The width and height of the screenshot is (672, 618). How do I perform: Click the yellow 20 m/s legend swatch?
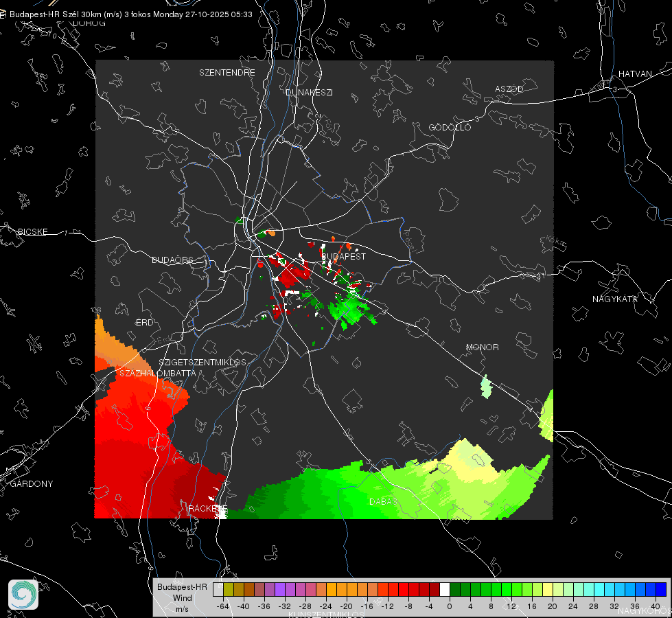point(548,590)
